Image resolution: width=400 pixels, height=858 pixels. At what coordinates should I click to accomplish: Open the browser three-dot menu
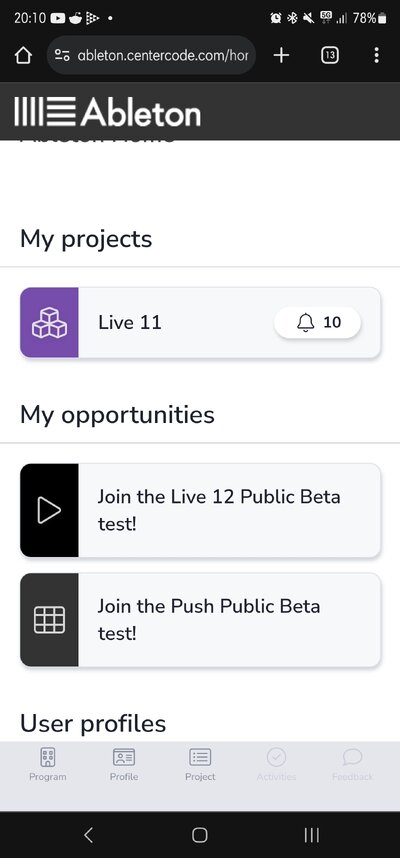coord(376,55)
